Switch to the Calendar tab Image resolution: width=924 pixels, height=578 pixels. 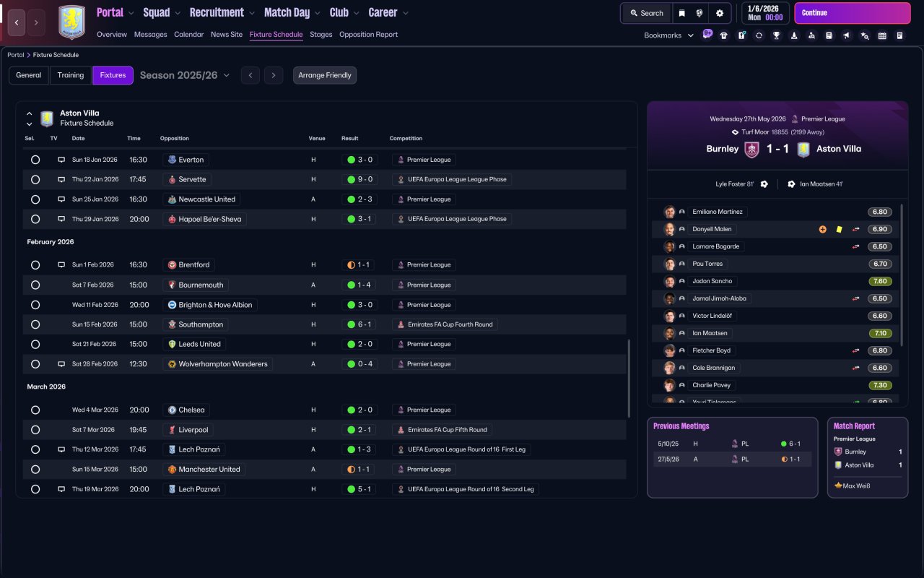189,35
